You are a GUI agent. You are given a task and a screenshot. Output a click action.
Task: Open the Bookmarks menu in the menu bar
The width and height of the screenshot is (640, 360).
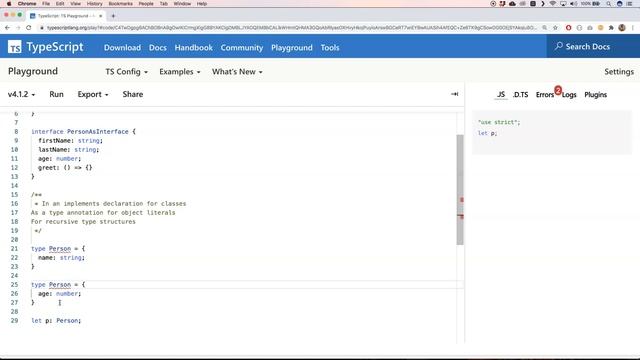click(120, 4)
